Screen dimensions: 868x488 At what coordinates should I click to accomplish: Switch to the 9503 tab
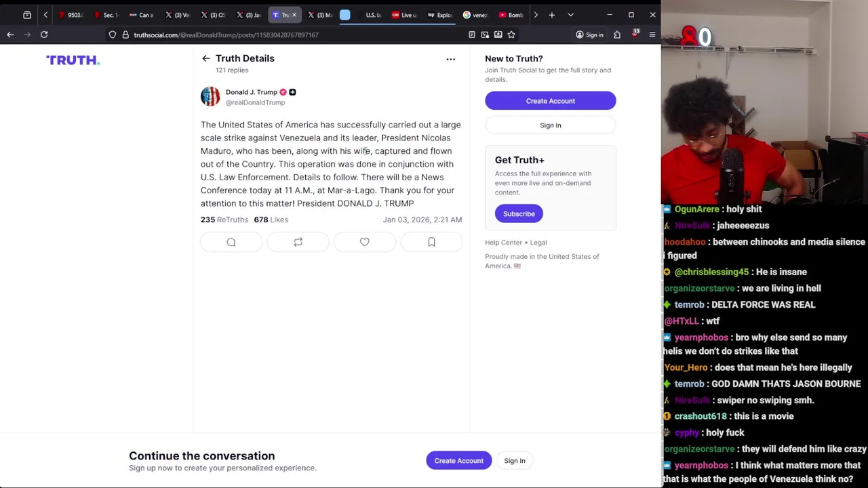coord(71,15)
